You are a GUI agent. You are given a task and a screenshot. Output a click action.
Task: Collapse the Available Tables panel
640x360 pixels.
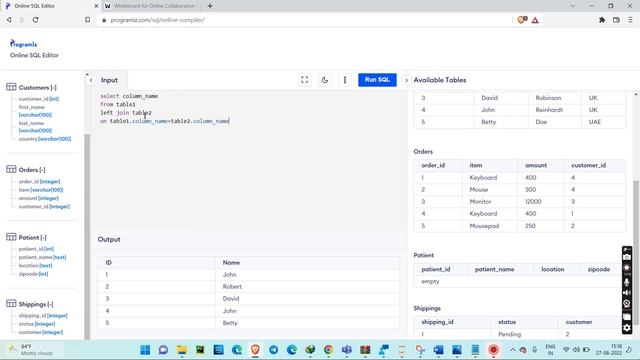[406, 80]
